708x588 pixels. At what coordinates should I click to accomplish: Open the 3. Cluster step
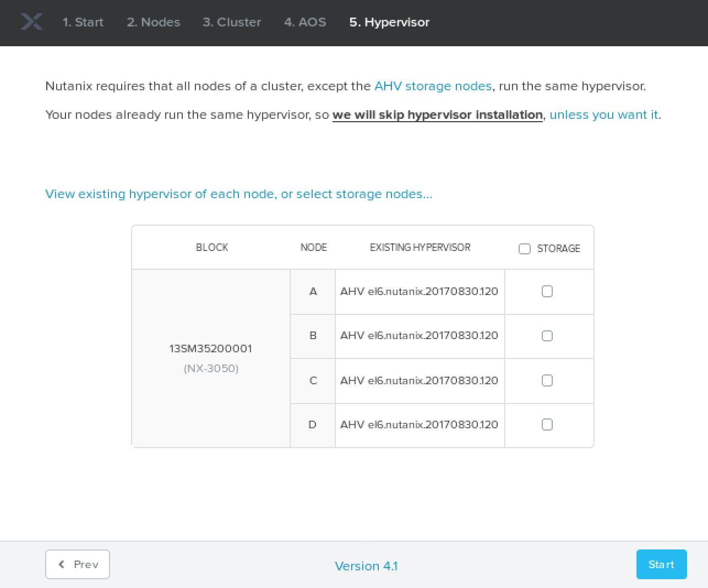[x=232, y=22]
